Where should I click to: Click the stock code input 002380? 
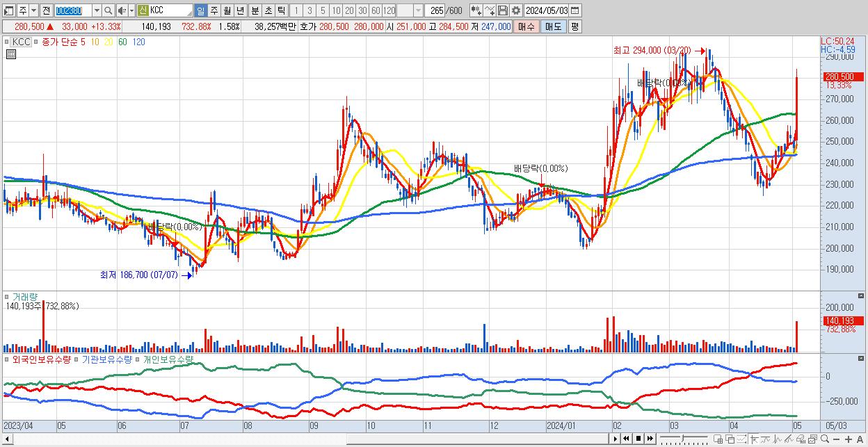73,10
